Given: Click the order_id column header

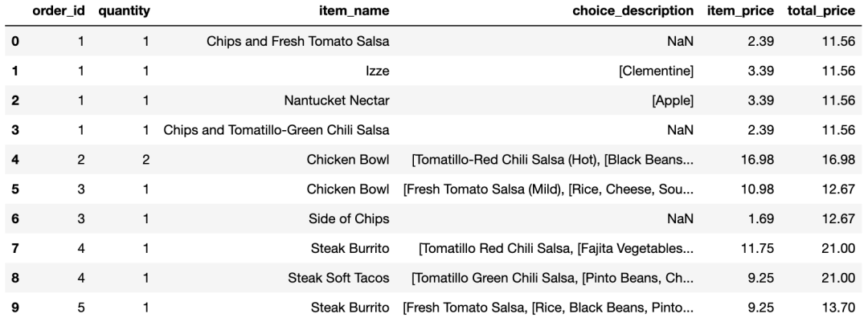Looking at the screenshot, I should pos(59,11).
